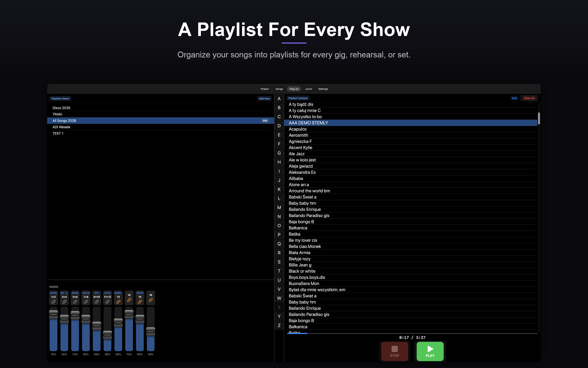588x368 pixels.
Task: Click the Playlist Content header label
Action: click(x=298, y=98)
